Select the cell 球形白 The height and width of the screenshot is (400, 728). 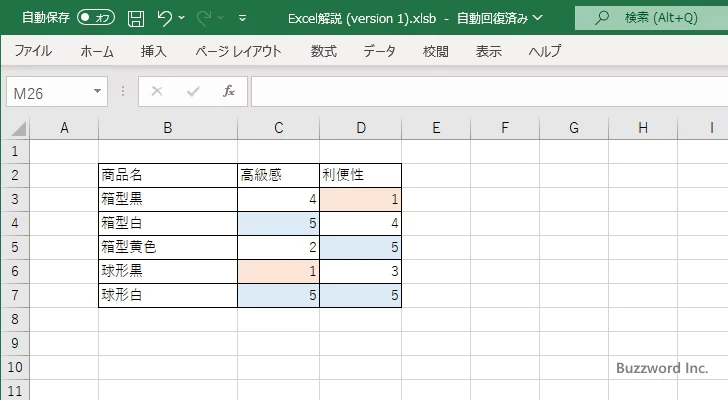[168, 295]
